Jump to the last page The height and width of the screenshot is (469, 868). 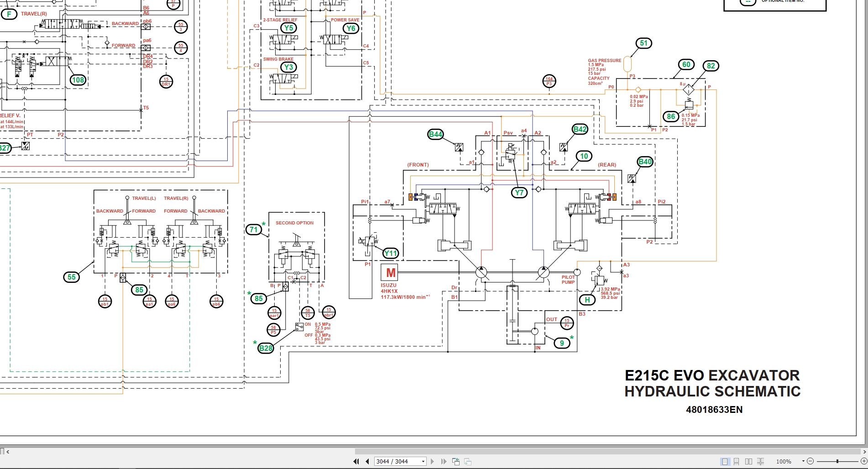[444, 461]
